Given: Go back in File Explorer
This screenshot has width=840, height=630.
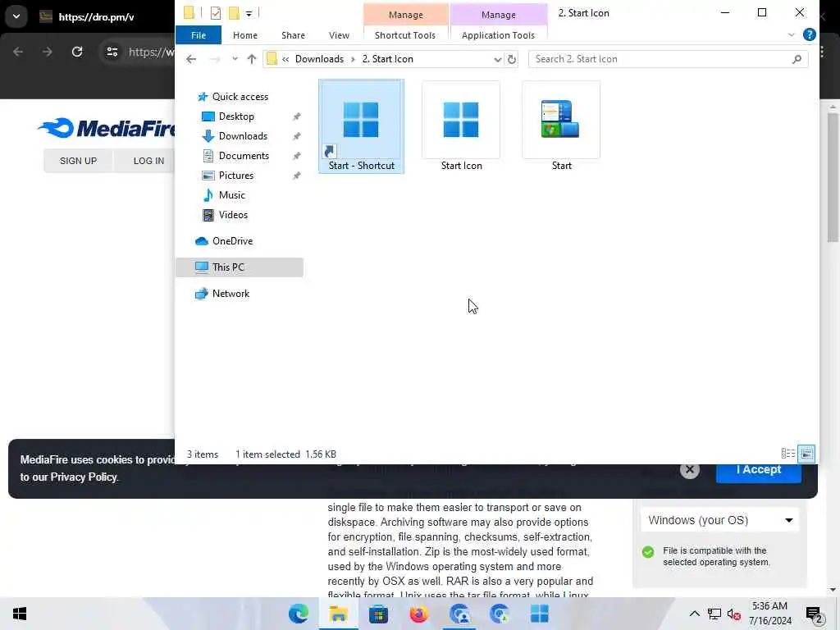Looking at the screenshot, I should [191, 59].
